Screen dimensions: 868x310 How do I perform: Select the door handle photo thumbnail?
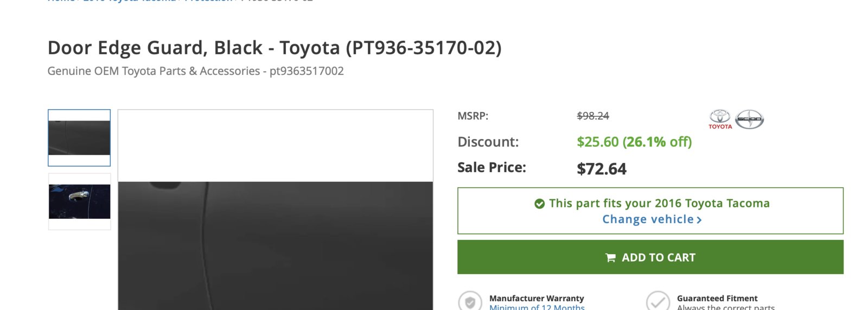(x=79, y=201)
